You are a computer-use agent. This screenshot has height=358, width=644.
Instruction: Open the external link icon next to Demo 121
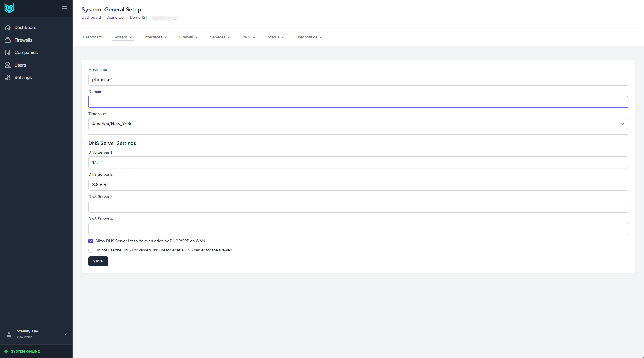point(175,18)
